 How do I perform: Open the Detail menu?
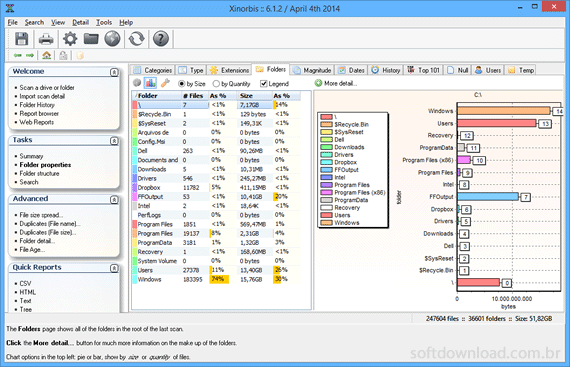tap(80, 23)
